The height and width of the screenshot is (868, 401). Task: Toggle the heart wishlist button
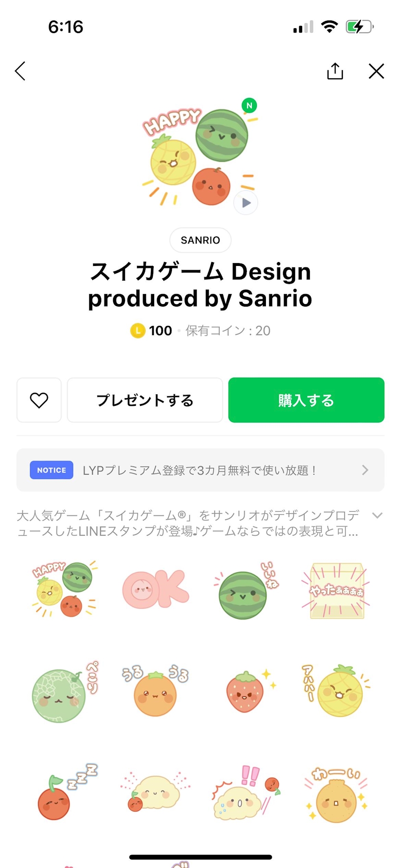39,400
